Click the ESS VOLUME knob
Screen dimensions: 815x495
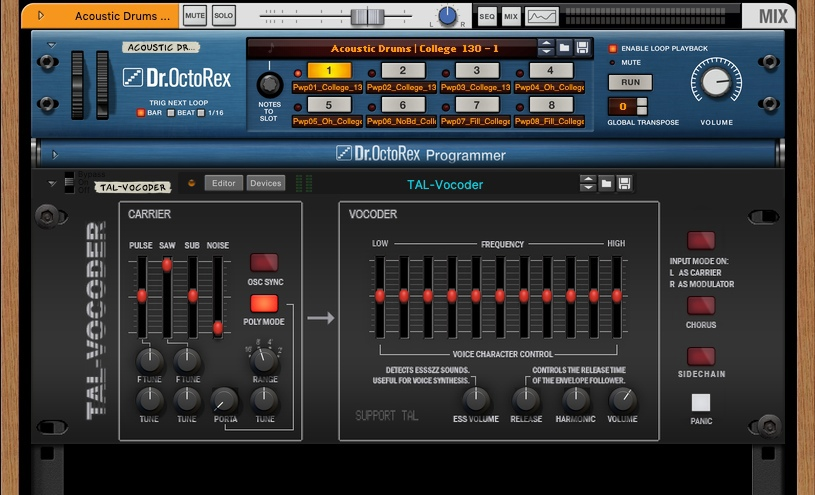pos(476,400)
